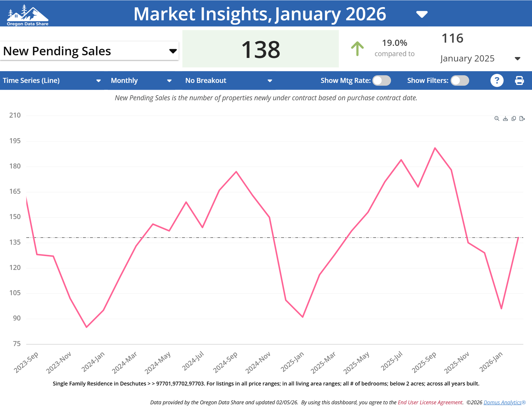Copy the chart using the copy icon
This screenshot has height=409, width=532.
click(x=514, y=118)
